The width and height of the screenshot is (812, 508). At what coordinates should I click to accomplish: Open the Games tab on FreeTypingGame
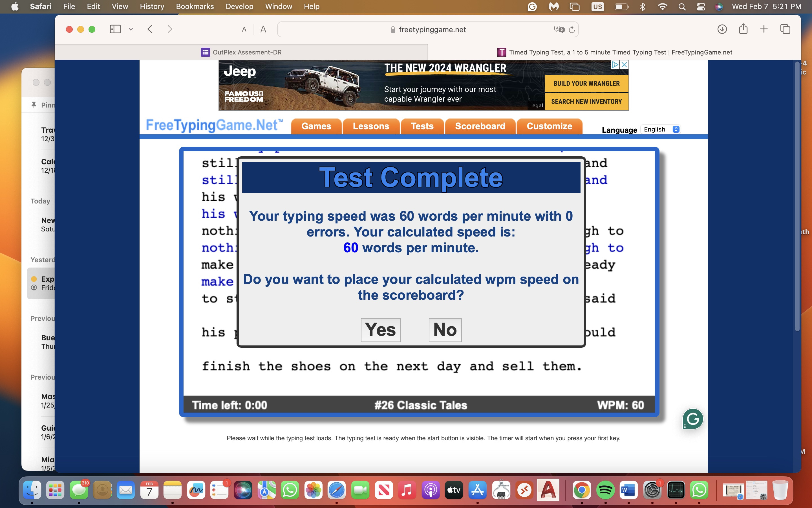316,126
